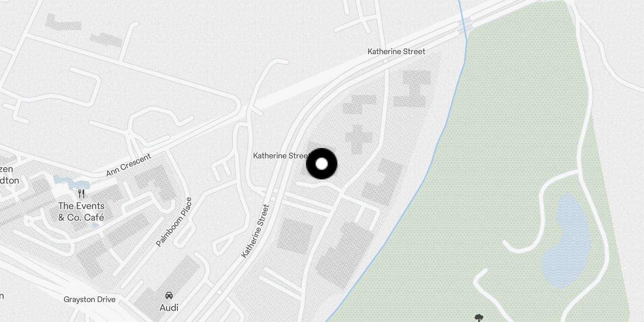Select the fork-and-knife restaurant icon
The width and height of the screenshot is (644, 322).
click(x=81, y=194)
